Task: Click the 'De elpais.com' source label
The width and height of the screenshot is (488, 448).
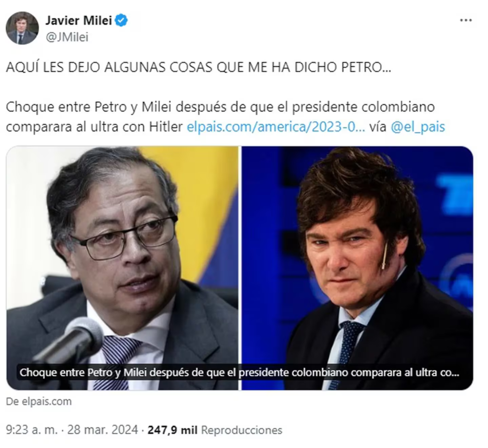Action: 39,401
